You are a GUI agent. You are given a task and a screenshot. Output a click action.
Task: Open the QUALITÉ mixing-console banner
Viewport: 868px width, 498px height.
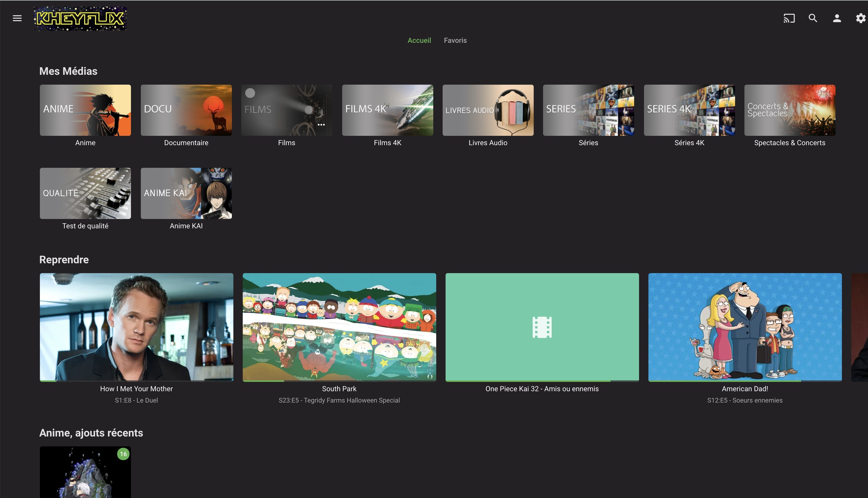[x=85, y=193]
